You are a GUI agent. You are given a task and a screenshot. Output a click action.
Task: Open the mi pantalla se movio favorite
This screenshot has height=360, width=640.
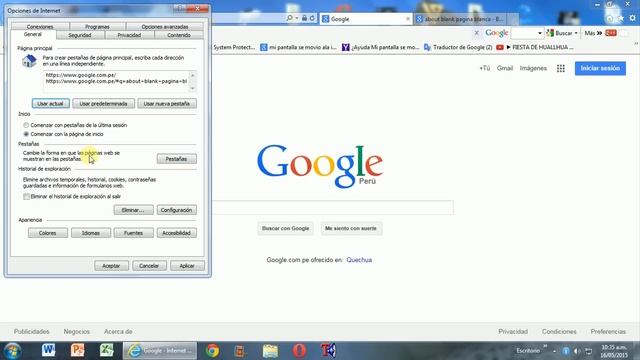click(x=298, y=47)
